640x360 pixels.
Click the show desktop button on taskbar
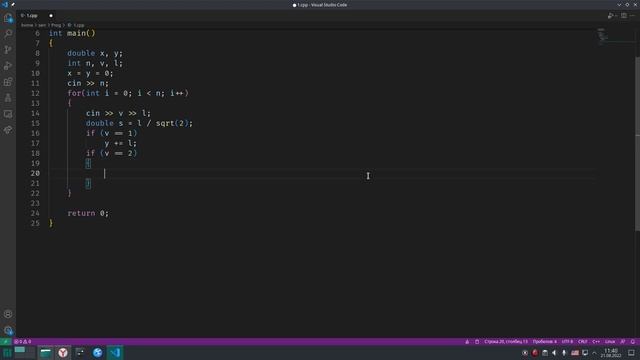631,353
